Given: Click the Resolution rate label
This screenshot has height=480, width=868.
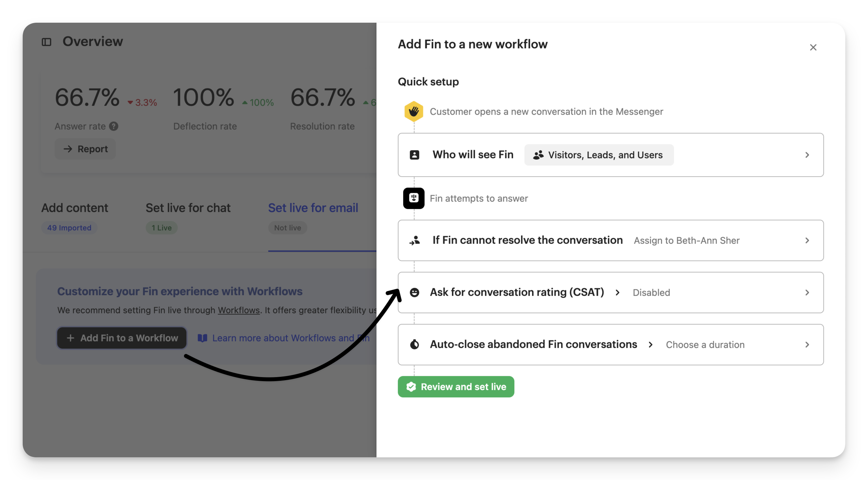Looking at the screenshot, I should 322,126.
